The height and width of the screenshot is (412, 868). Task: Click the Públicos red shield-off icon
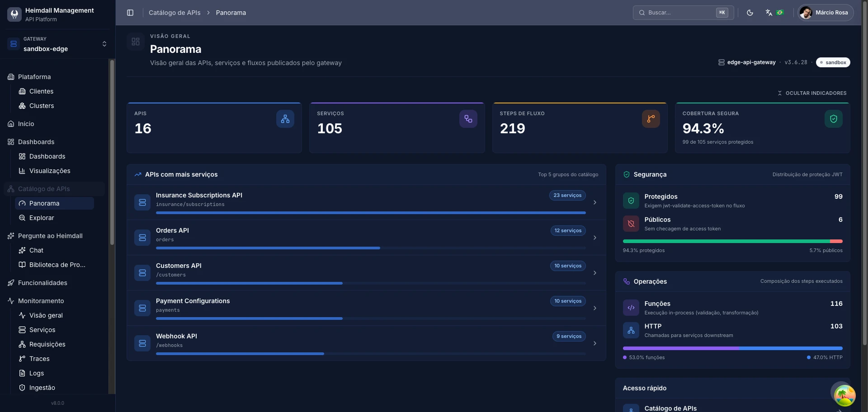(631, 224)
